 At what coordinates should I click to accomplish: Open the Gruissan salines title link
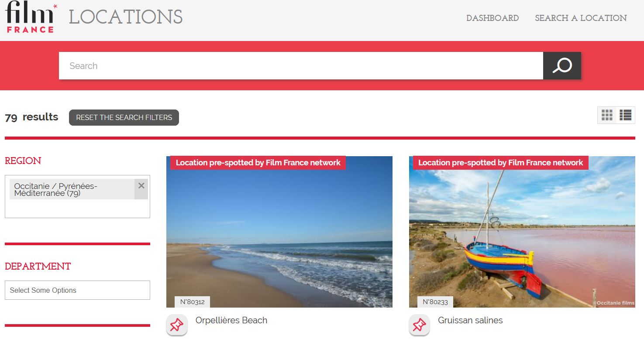(x=470, y=320)
